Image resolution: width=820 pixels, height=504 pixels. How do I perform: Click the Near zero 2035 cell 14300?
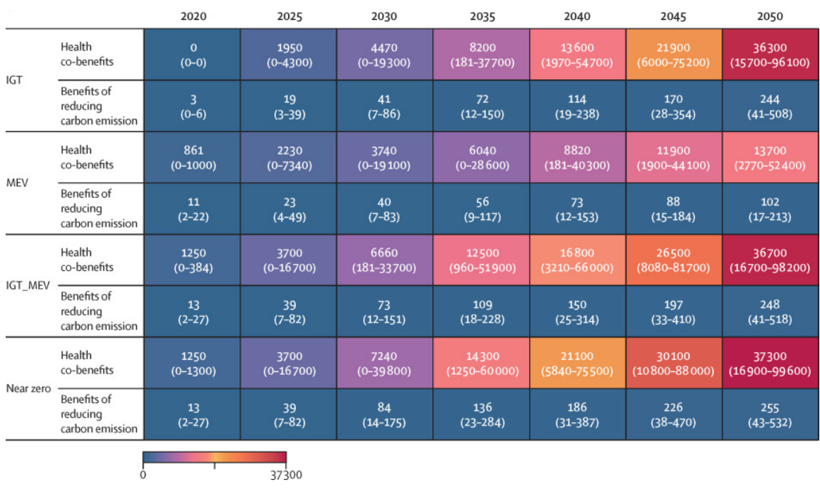click(482, 363)
